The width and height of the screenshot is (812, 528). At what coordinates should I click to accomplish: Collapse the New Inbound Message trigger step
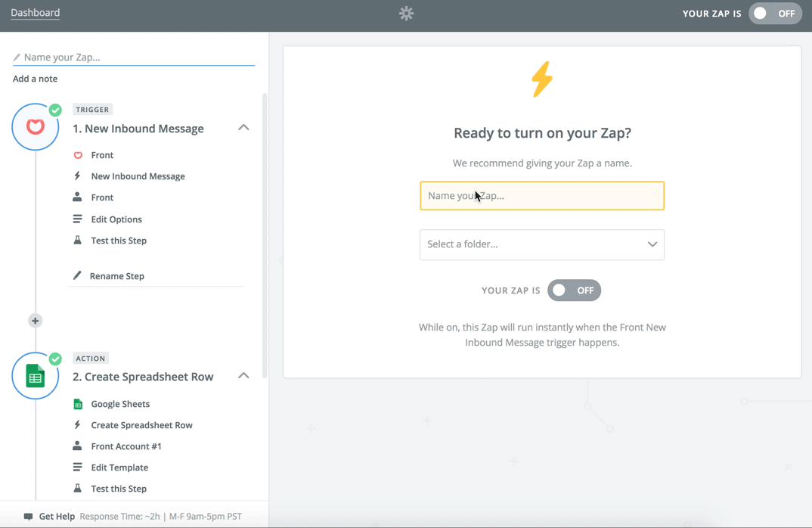click(243, 128)
